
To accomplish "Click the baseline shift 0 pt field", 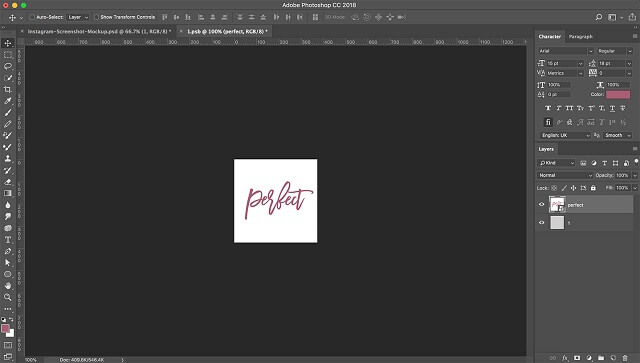I will 559,94.
